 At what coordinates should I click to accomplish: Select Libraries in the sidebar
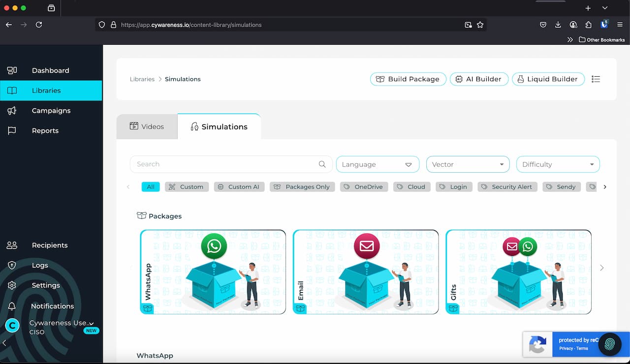pyautogui.click(x=51, y=91)
